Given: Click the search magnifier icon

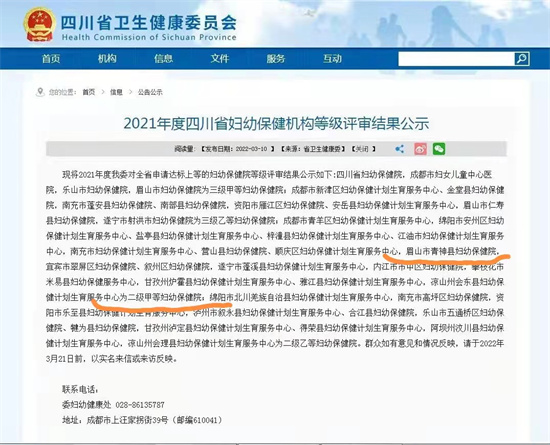Looking at the screenshot, I should coord(522,59).
